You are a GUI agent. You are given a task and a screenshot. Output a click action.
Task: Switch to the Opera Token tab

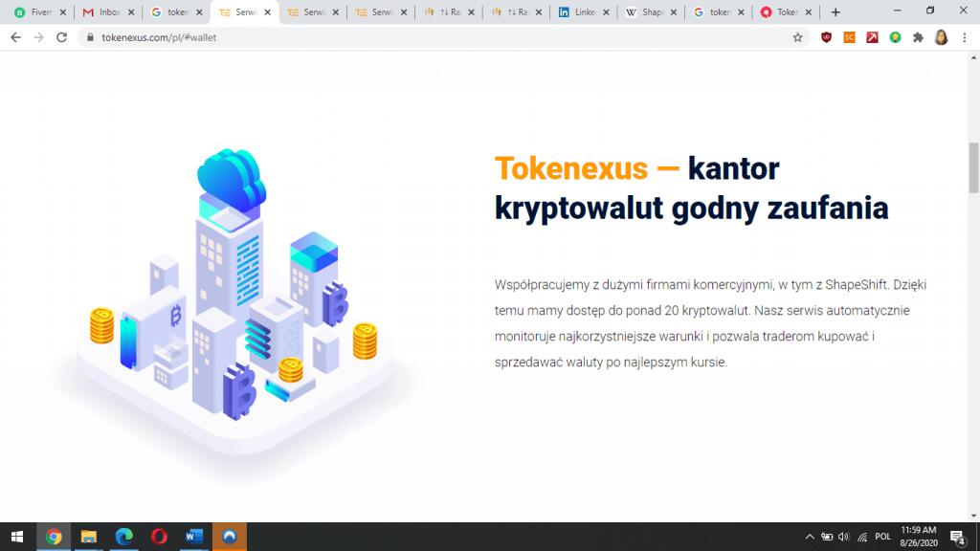point(787,11)
